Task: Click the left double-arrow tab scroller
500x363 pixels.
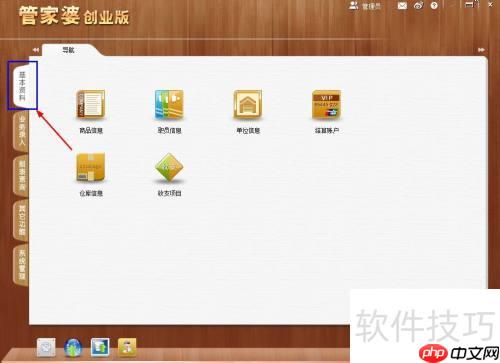Action: point(36,50)
